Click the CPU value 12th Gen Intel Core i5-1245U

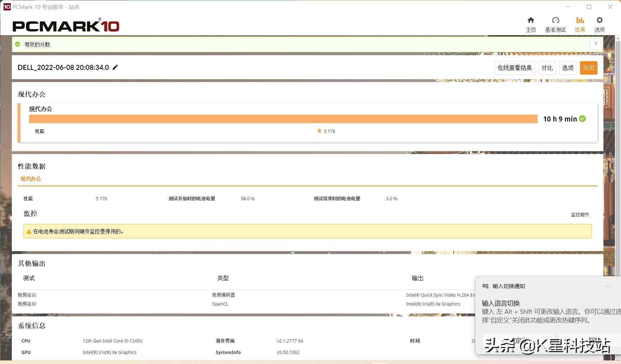coord(113,341)
